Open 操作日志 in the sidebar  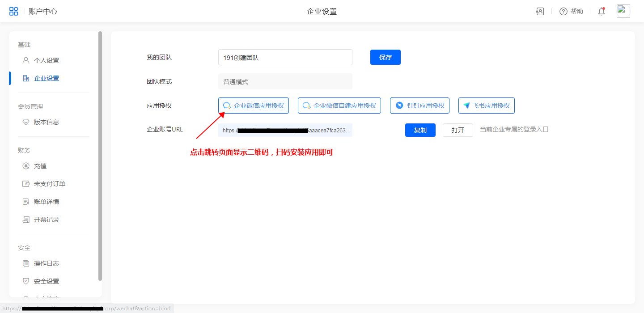pyautogui.click(x=46, y=263)
